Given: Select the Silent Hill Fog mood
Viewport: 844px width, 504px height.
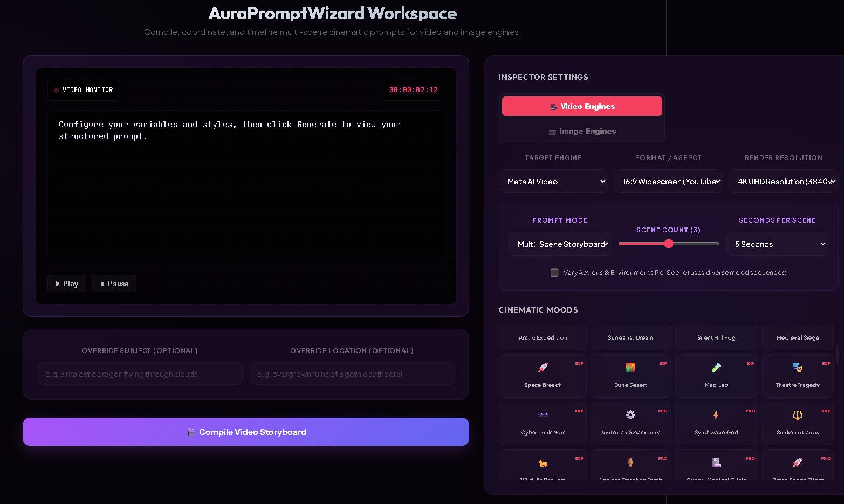Looking at the screenshot, I should pyautogui.click(x=716, y=337).
